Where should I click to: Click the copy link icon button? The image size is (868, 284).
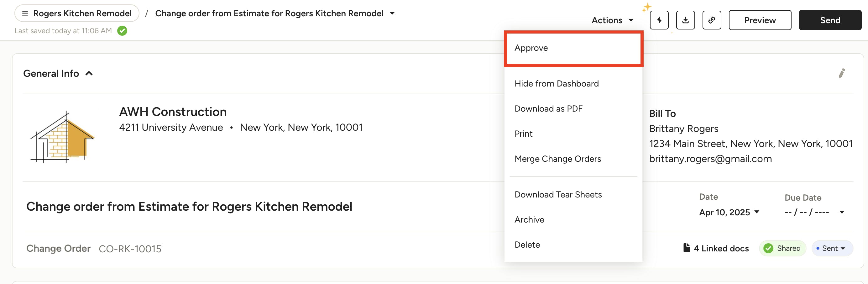(x=711, y=20)
